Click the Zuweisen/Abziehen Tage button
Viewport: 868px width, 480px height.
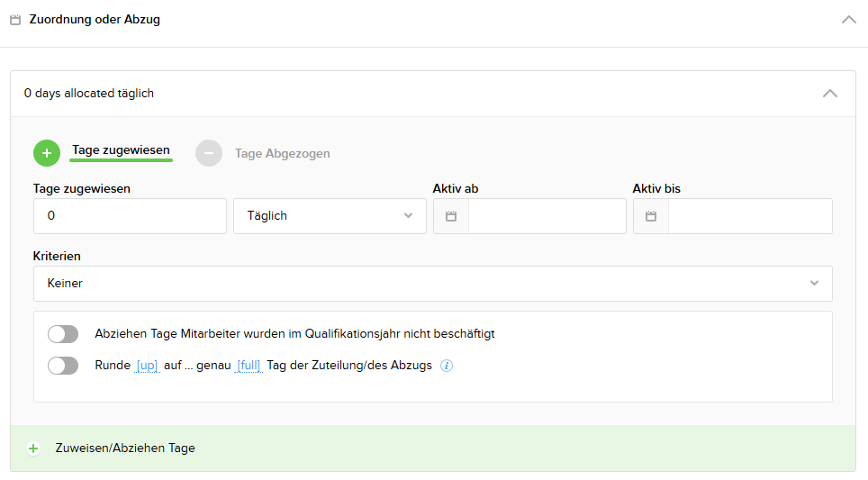click(125, 448)
